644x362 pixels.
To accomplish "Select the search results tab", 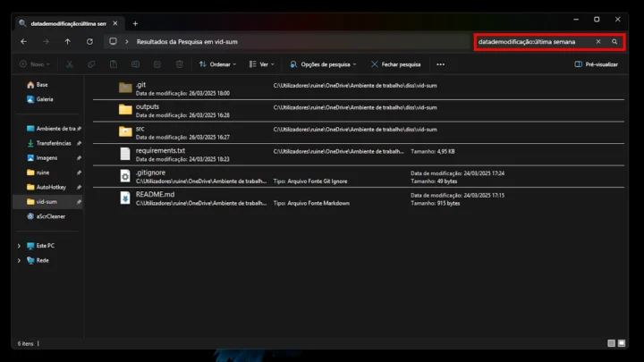I will point(68,23).
